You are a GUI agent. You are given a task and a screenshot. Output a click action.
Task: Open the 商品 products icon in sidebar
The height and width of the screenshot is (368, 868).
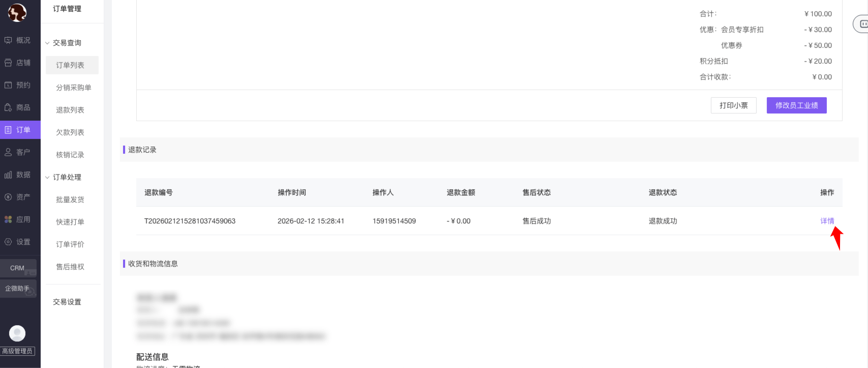click(8, 107)
